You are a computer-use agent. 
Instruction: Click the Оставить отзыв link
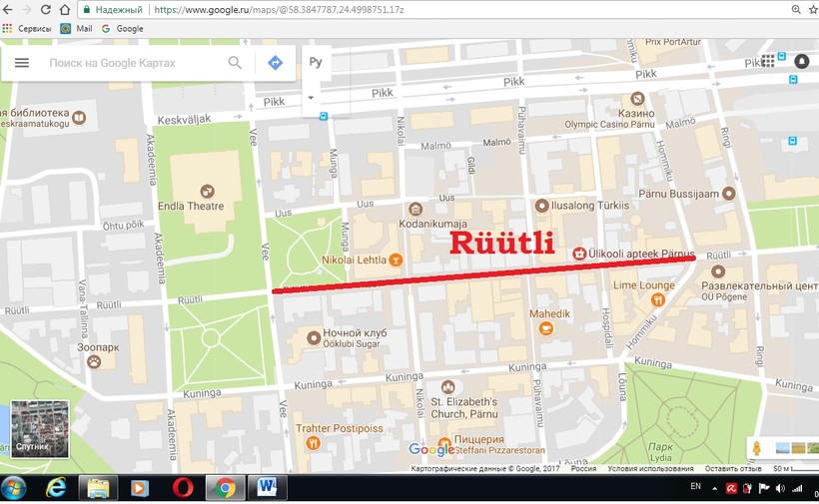[733, 468]
